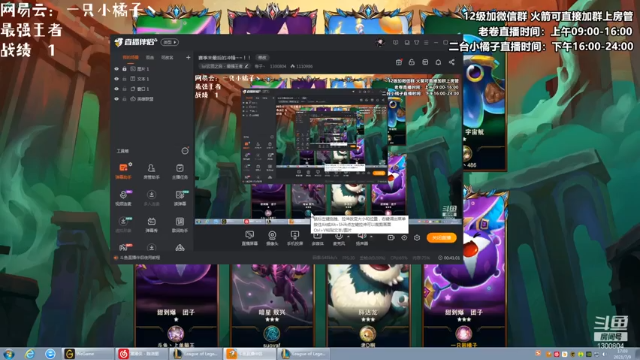
Task: Open the streamer avatar in title bar
Action: pos(380,42)
